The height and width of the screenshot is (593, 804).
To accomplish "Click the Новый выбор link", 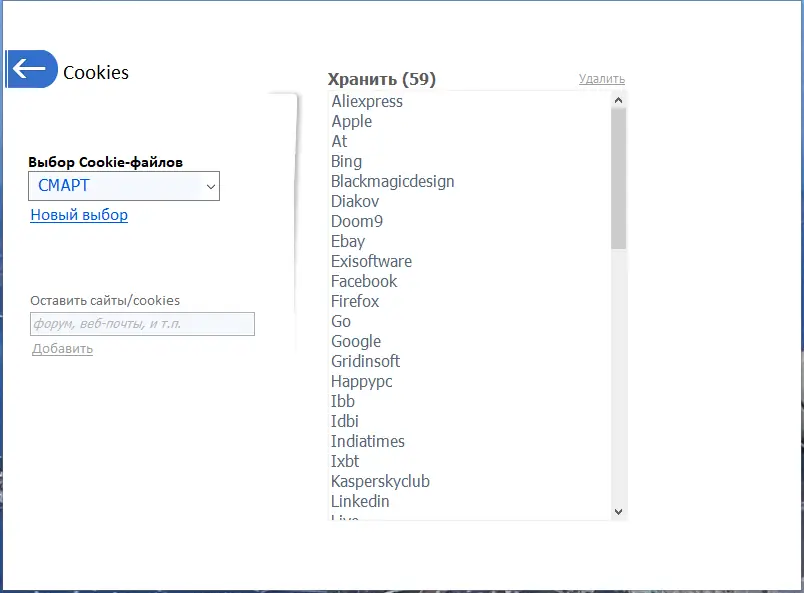I will [79, 215].
